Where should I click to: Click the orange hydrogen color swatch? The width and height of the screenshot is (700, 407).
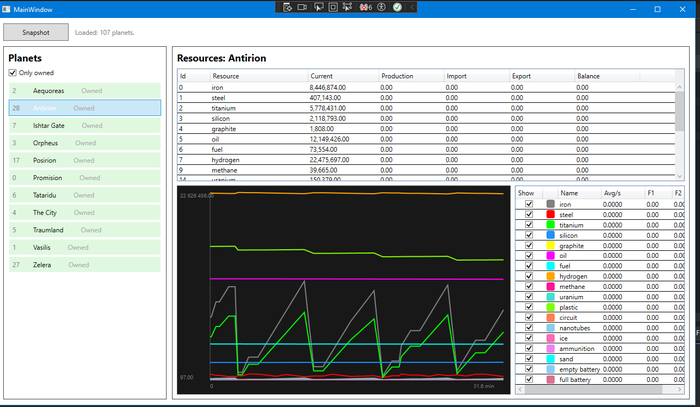[550, 276]
